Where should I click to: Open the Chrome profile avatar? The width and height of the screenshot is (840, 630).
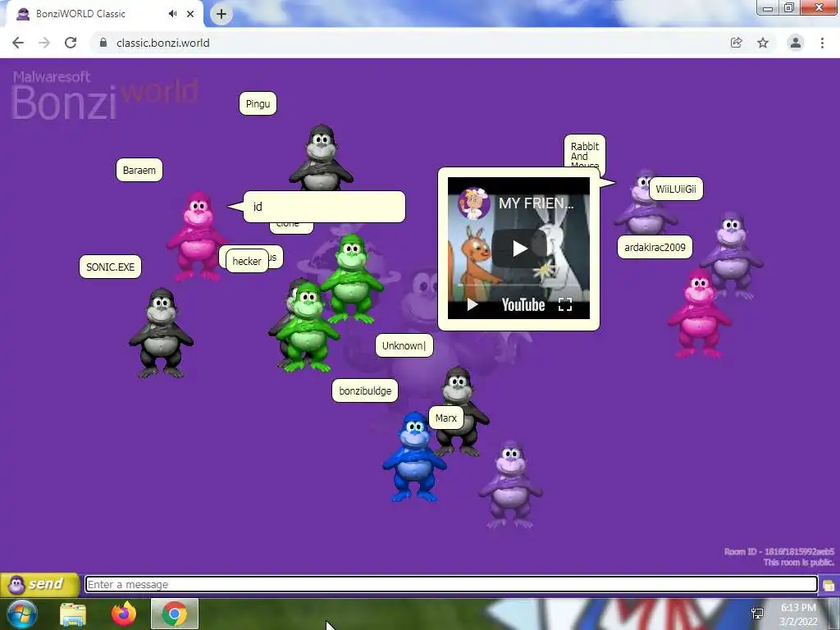tap(796, 43)
